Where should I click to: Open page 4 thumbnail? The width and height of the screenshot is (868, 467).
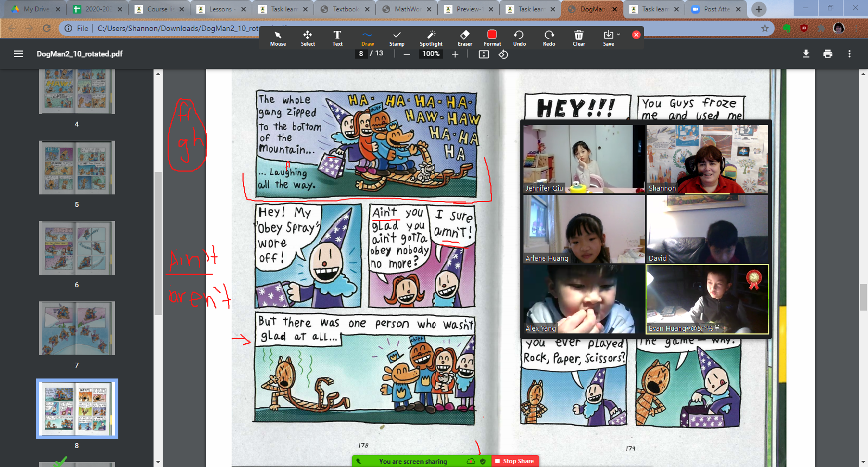(77, 92)
